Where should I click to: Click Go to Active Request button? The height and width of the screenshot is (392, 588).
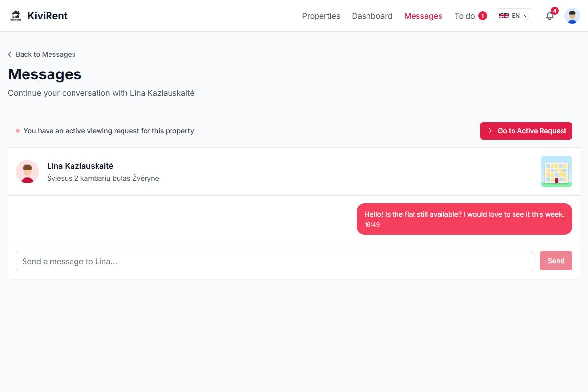pyautogui.click(x=526, y=131)
